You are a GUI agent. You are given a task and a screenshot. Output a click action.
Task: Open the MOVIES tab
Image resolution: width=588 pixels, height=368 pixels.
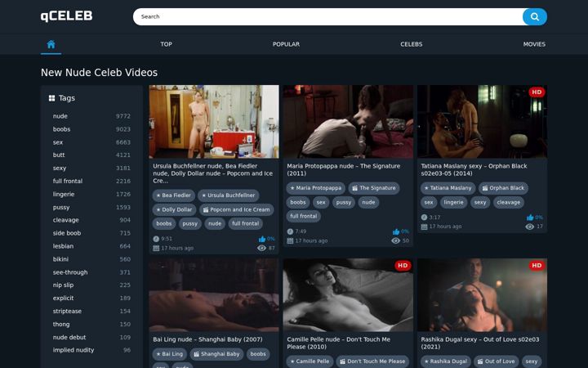[x=534, y=44]
